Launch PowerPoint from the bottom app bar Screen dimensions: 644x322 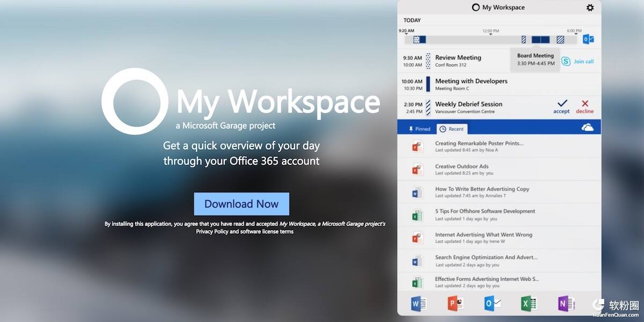point(455,304)
